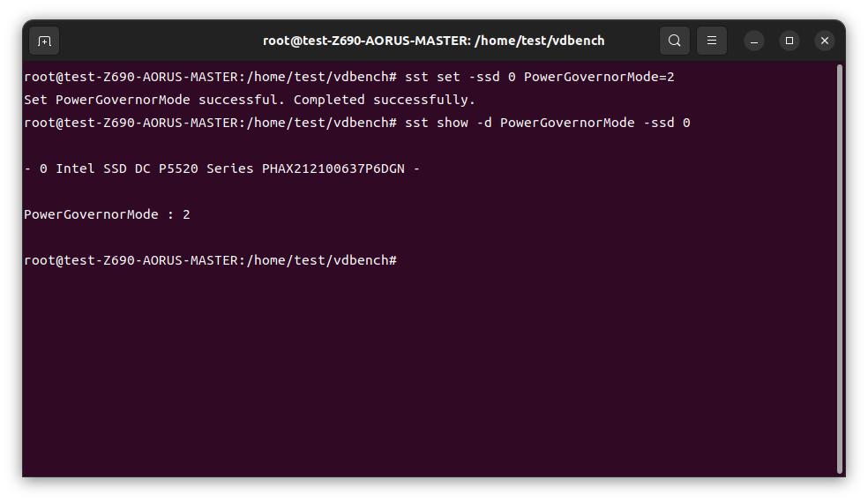Click the vertical scrollbar on the right

(x=839, y=265)
